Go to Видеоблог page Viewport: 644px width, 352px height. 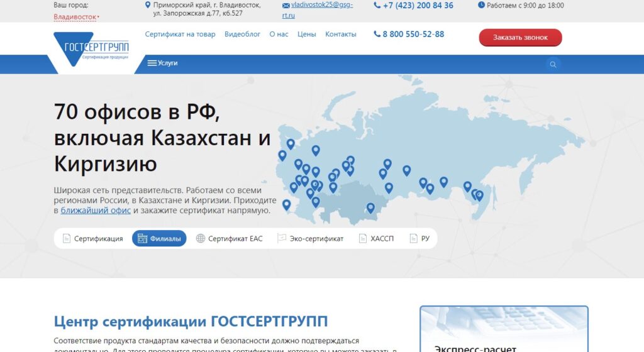pyautogui.click(x=242, y=34)
